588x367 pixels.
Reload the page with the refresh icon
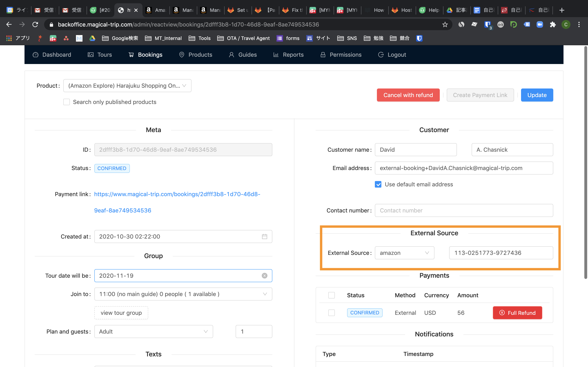(x=35, y=24)
